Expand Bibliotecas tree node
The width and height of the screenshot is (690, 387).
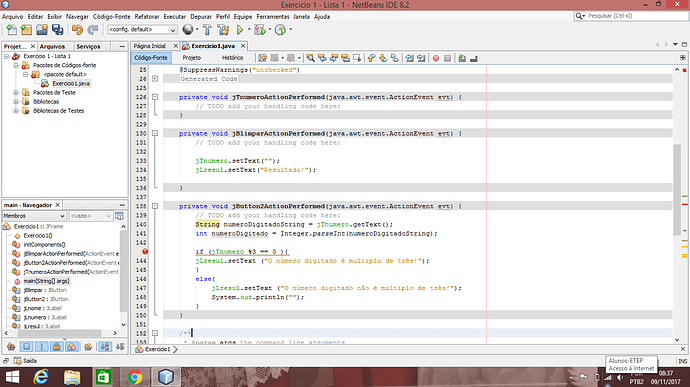[16, 102]
